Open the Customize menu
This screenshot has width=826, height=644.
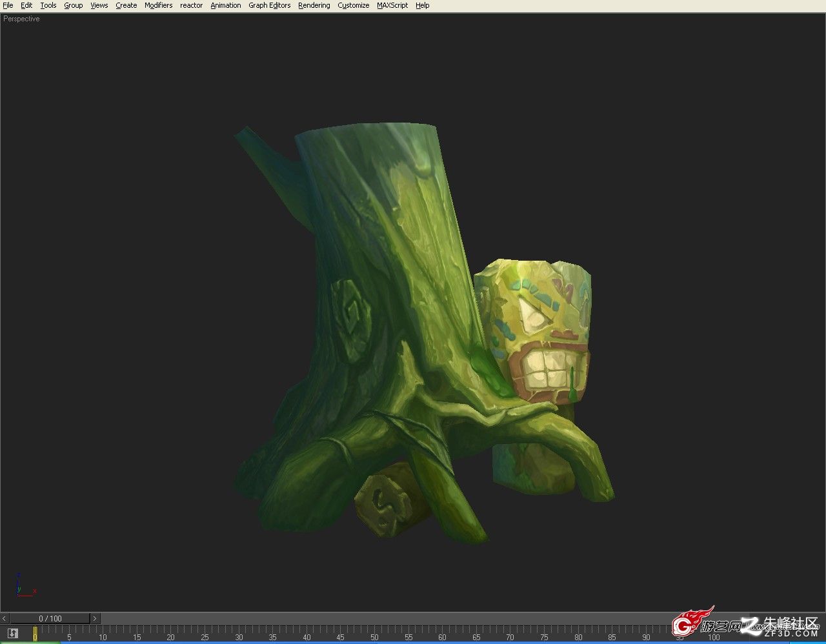click(353, 5)
